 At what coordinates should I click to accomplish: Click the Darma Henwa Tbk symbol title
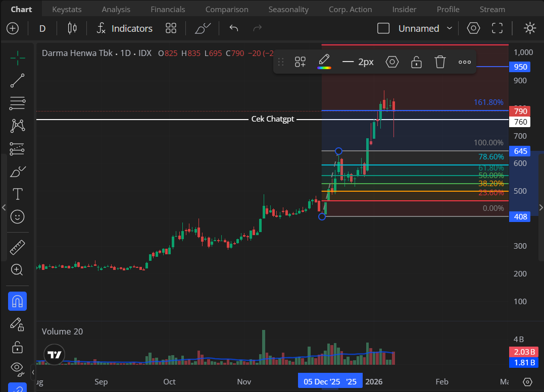point(77,53)
